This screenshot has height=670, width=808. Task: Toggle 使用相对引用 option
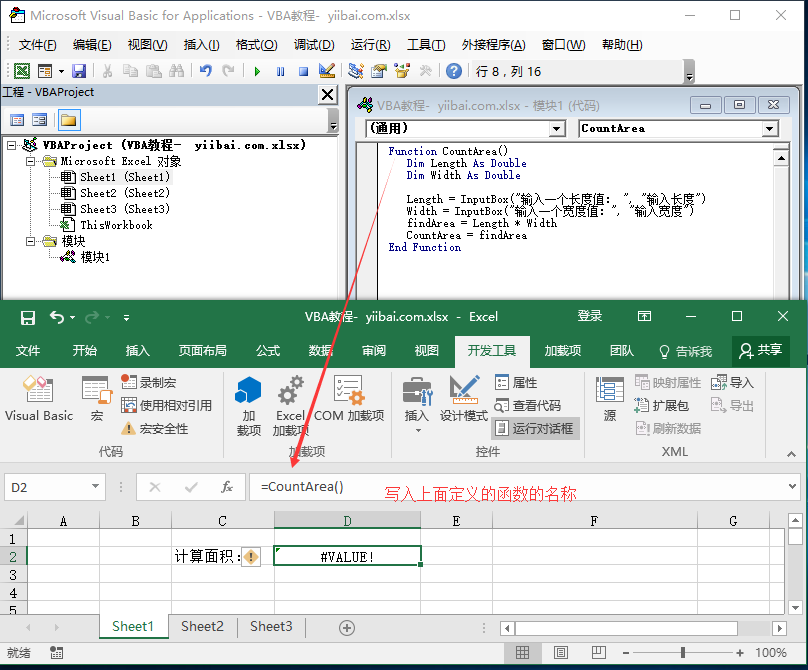click(x=166, y=406)
